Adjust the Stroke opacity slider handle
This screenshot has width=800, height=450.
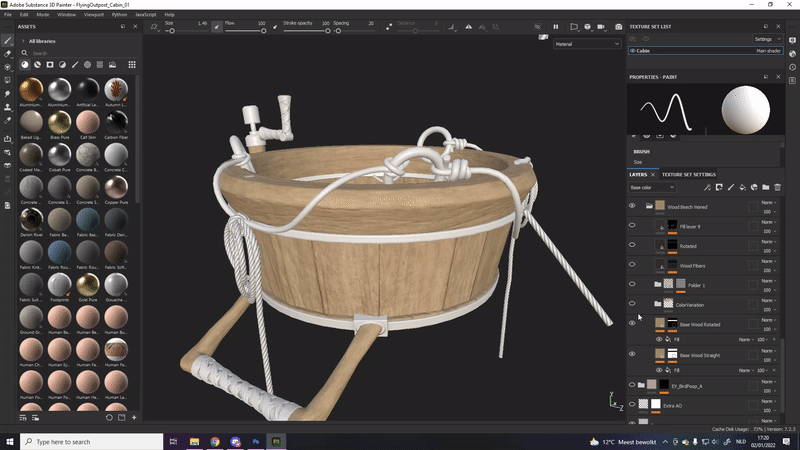pyautogui.click(x=328, y=31)
